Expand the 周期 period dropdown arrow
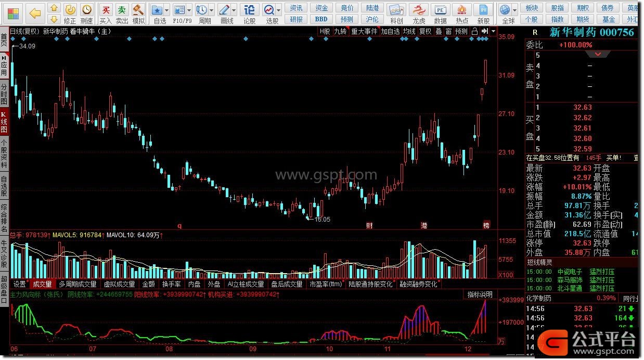The image size is (644, 360). click(212, 10)
